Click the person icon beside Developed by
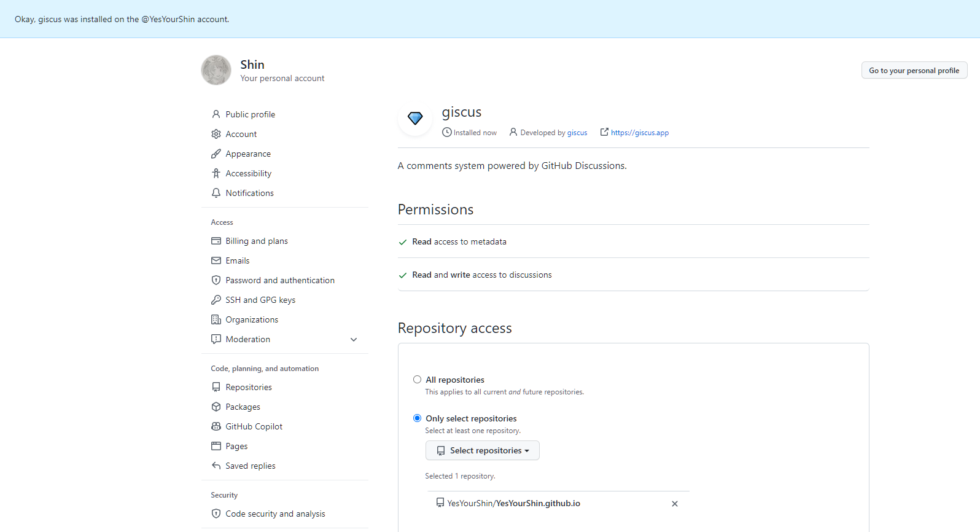Image resolution: width=980 pixels, height=532 pixels. click(x=513, y=132)
